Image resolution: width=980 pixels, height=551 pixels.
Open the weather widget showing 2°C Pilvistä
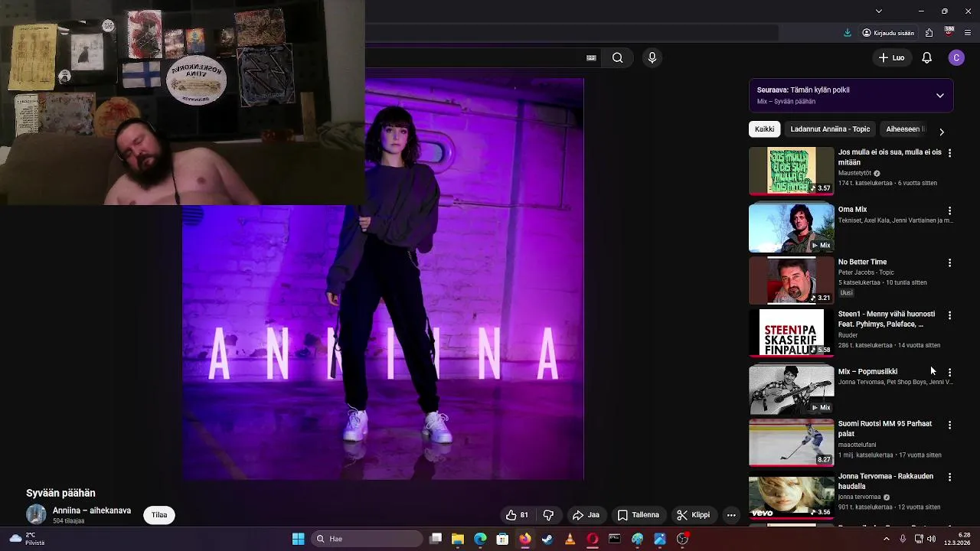coord(28,539)
